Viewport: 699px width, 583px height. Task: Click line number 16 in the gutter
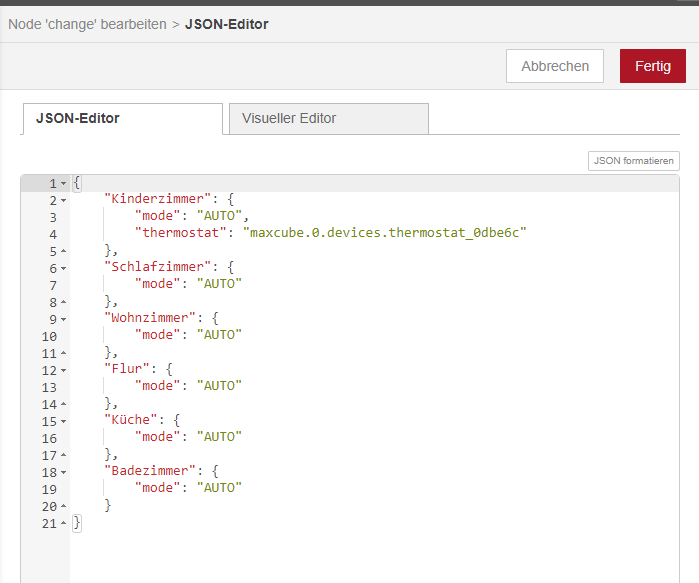[49, 438]
